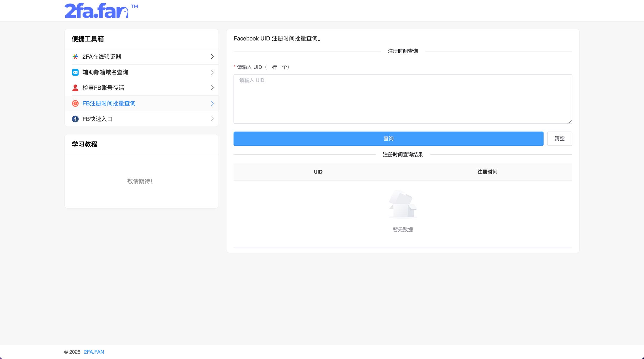Screen dimensions: 644x359
Task: Click chevron next to 检查FB账号存活
Action: [212, 88]
